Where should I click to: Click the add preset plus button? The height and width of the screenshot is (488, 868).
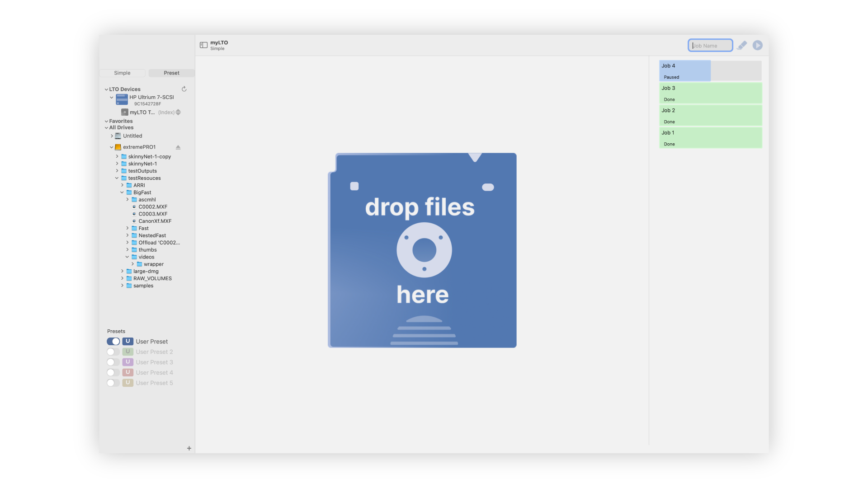tap(189, 448)
